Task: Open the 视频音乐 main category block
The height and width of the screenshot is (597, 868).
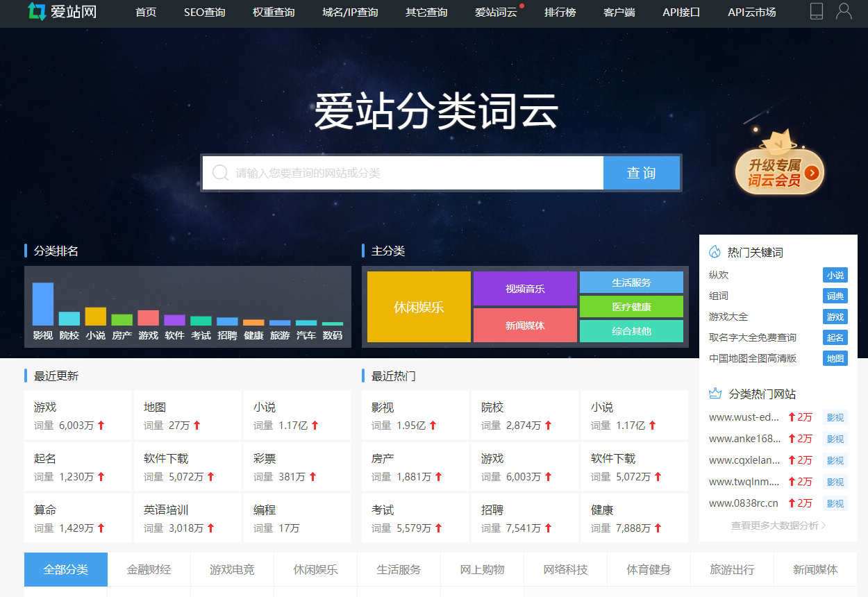Action: [x=525, y=289]
